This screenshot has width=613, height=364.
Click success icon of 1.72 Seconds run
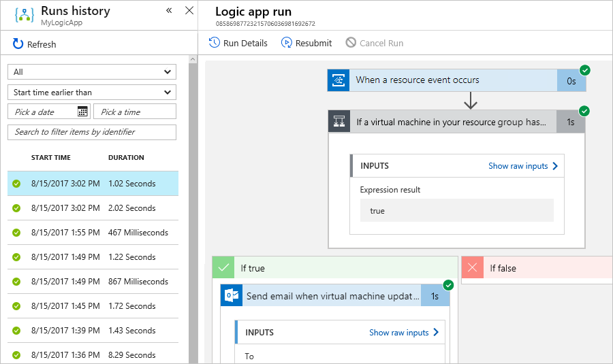pos(16,306)
